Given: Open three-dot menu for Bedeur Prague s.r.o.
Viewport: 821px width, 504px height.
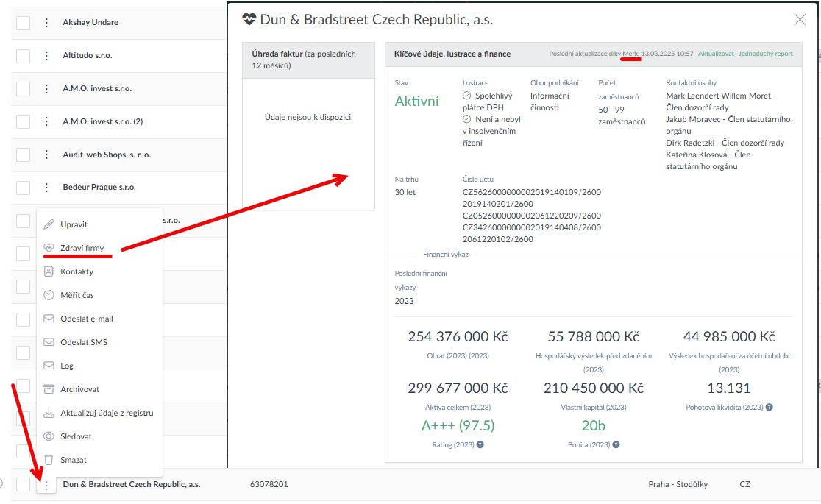Looking at the screenshot, I should (46, 188).
